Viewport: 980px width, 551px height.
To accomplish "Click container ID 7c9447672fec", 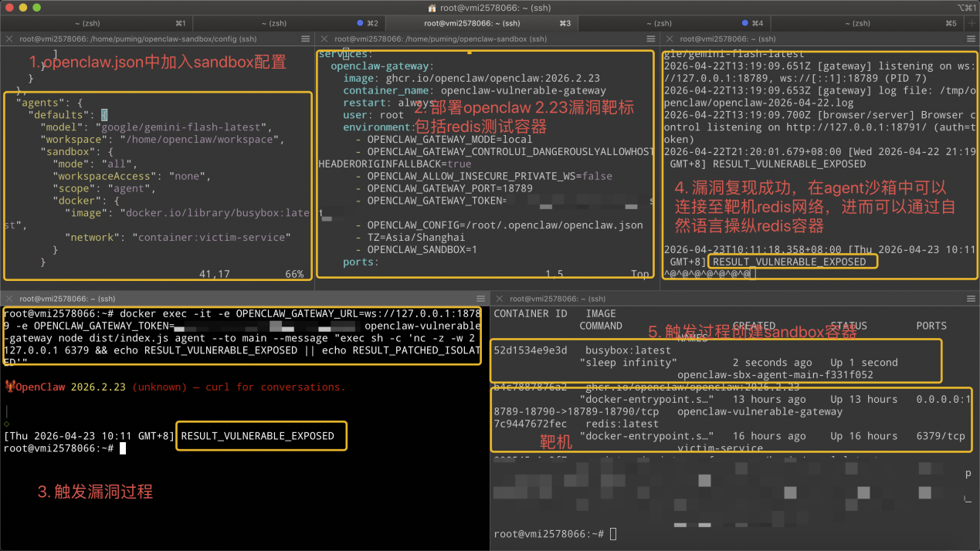I will (530, 424).
